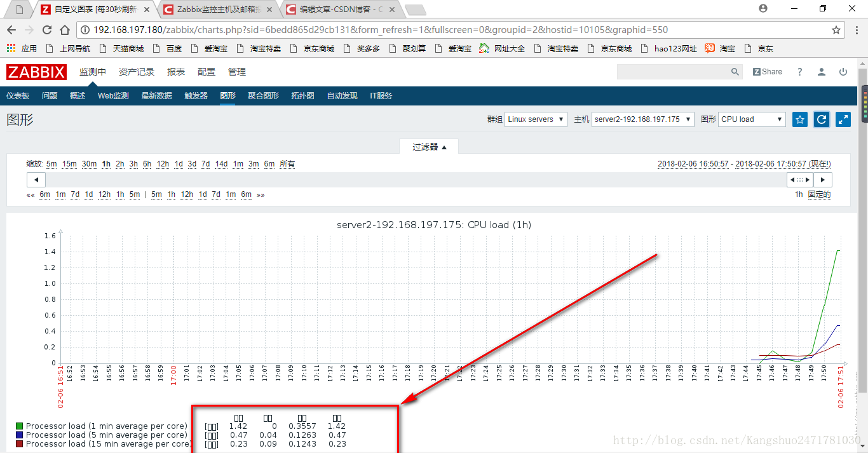Go to 最新数据 submenu

pos(156,96)
